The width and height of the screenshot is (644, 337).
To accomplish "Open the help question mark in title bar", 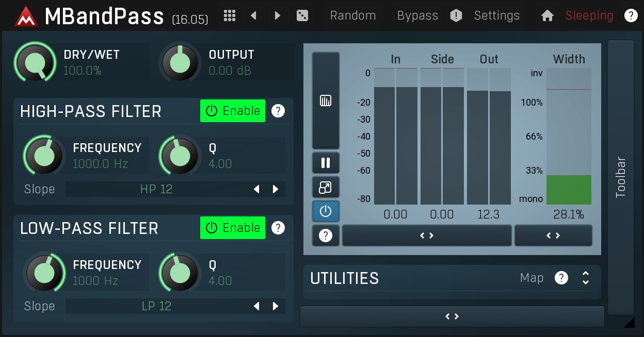I will coord(631,15).
